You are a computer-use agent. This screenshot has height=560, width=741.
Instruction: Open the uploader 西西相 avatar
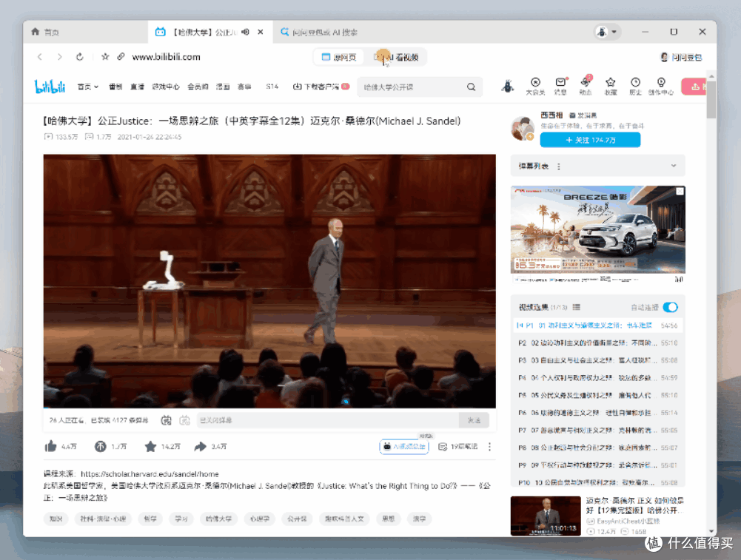523,129
